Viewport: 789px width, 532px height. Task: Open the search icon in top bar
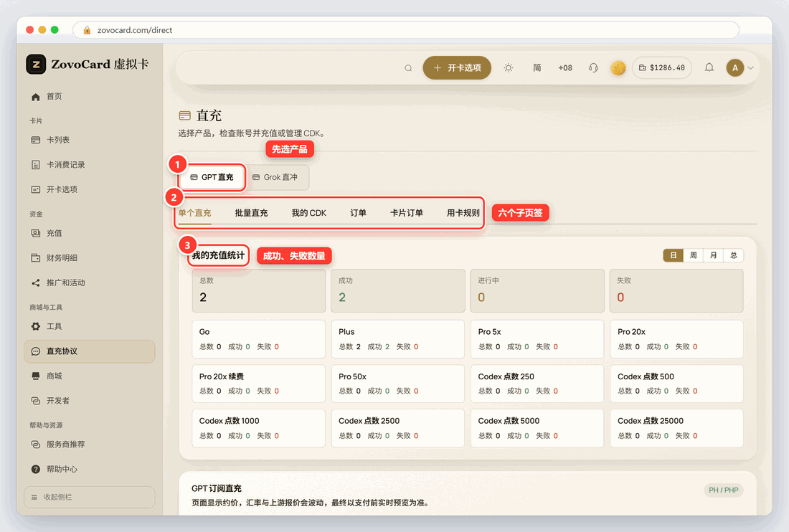click(x=408, y=68)
